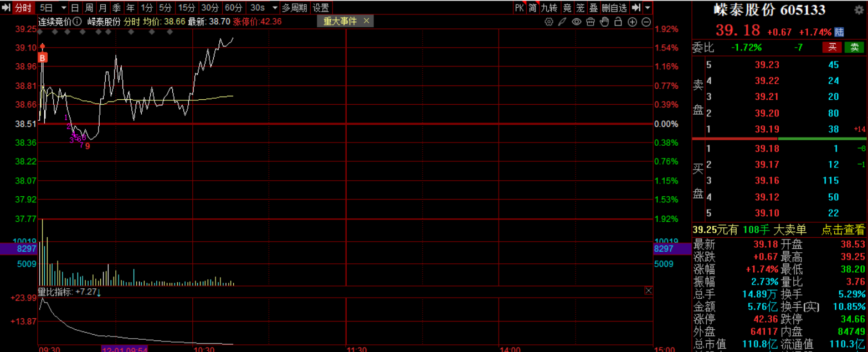Open the dropdown arrow after panel collapse icon
Viewport: 868px width, 352px height.
(648, 8)
